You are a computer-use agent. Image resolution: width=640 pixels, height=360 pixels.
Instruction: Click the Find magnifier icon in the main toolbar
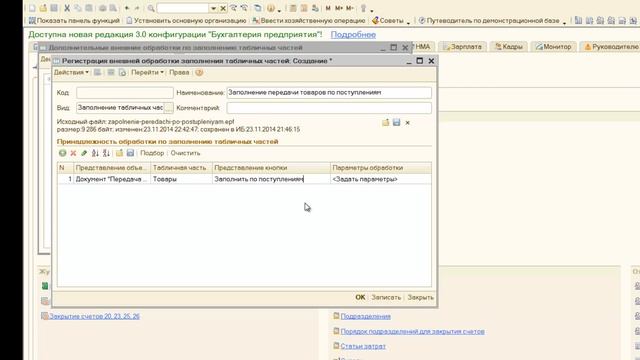pyautogui.click(x=151, y=8)
